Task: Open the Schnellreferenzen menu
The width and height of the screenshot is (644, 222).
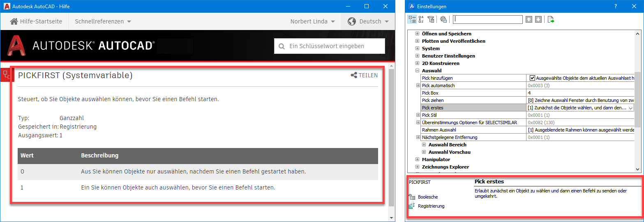Action: [103, 21]
